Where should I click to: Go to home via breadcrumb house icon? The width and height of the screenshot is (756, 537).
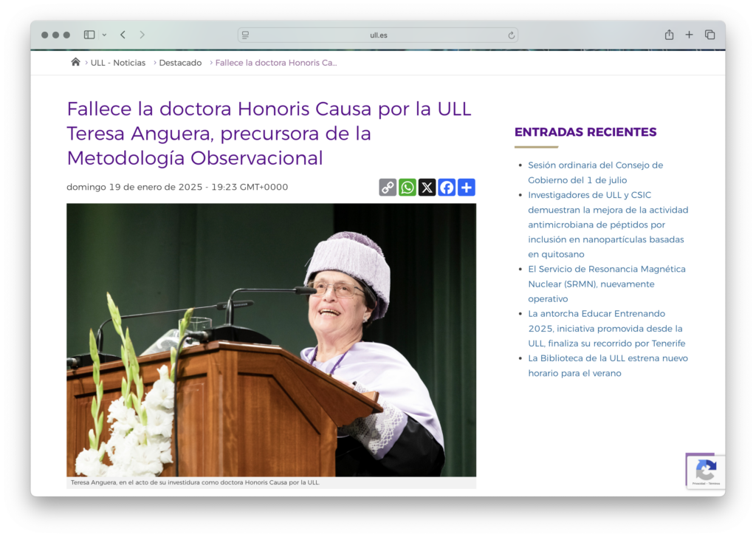point(75,62)
